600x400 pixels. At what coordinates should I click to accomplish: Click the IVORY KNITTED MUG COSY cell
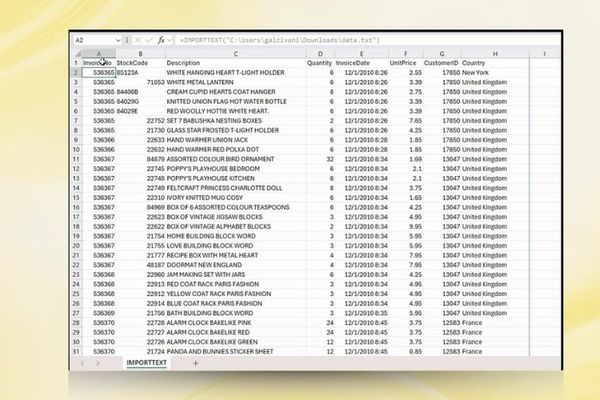pos(236,198)
